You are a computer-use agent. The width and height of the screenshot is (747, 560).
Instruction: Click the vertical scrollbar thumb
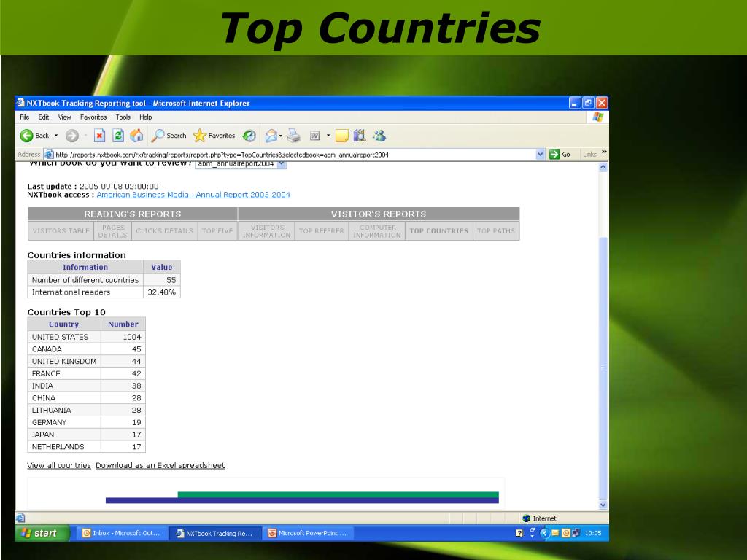click(x=603, y=368)
